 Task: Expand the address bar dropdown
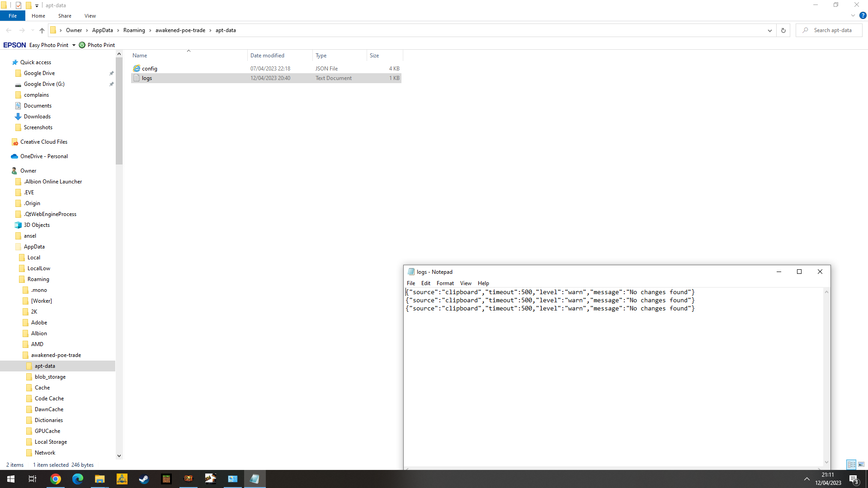pyautogui.click(x=770, y=30)
